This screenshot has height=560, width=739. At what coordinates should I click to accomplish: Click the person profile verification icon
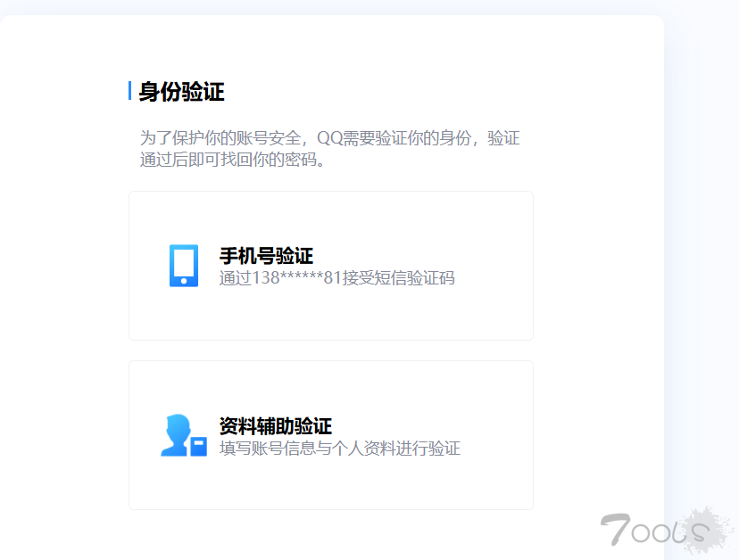184,435
